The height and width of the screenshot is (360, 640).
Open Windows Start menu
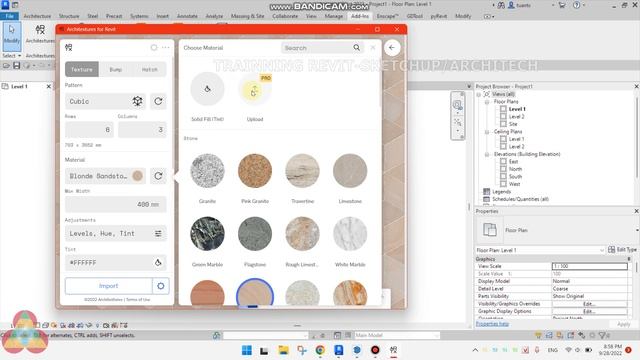[x=247, y=350]
